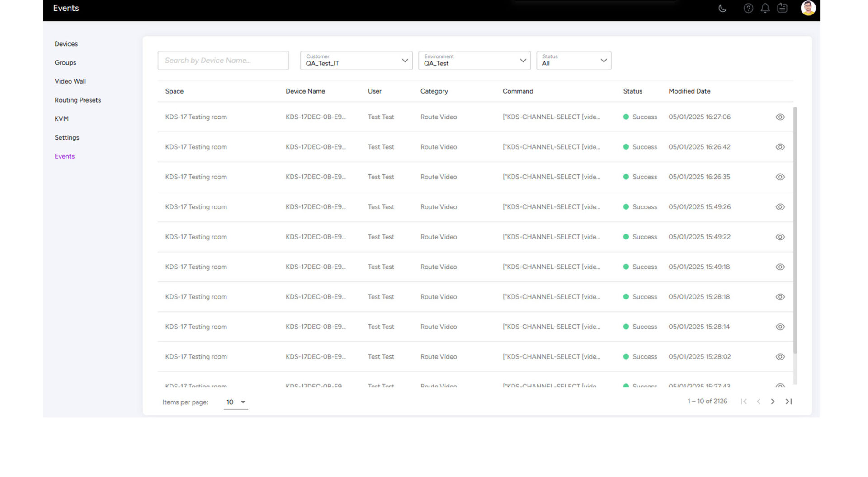Open Groups in sidebar
The width and height of the screenshot is (868, 477).
click(66, 63)
